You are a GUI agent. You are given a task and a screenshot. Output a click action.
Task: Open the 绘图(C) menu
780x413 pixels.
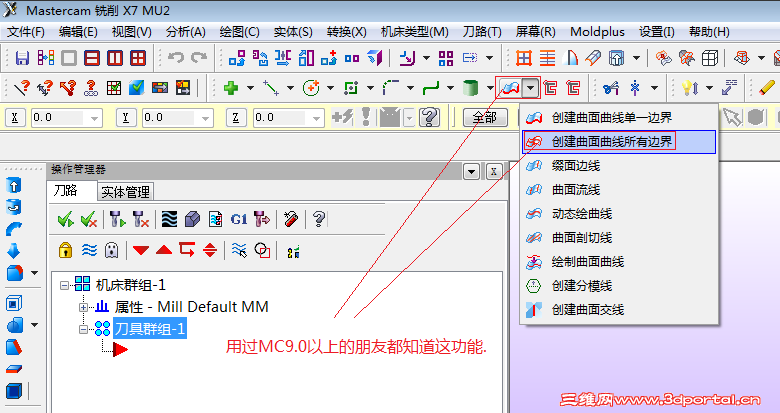(239, 32)
